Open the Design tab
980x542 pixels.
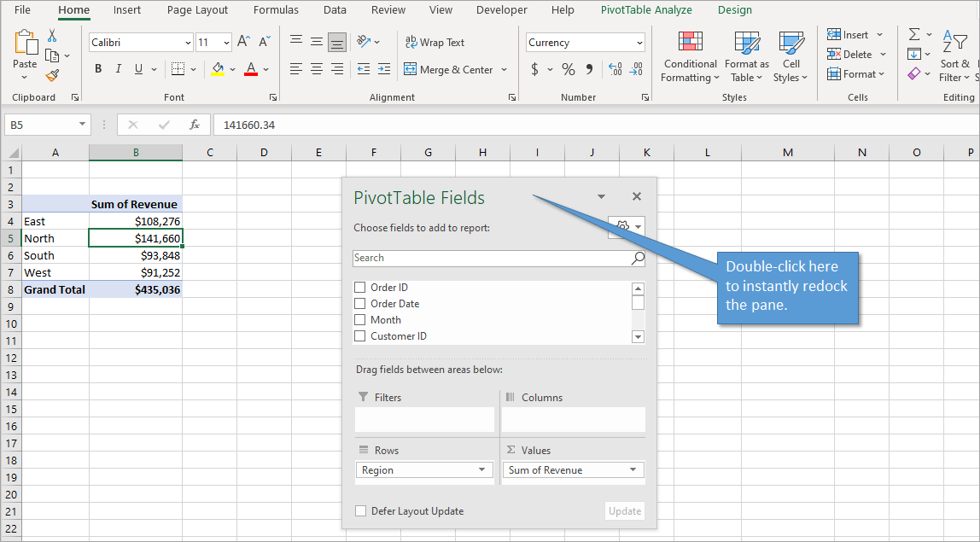point(735,10)
